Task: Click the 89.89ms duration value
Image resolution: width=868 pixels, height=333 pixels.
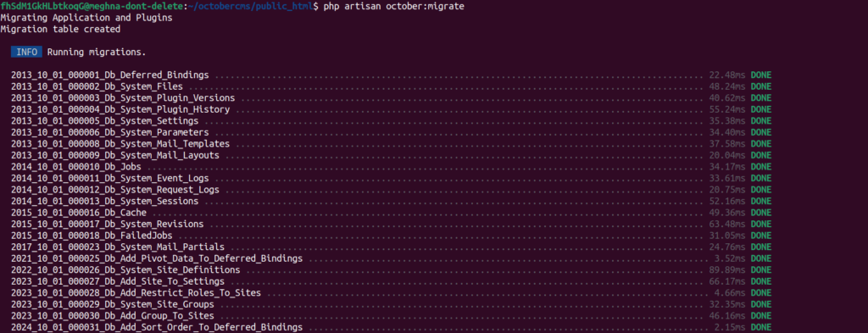Action: click(727, 270)
